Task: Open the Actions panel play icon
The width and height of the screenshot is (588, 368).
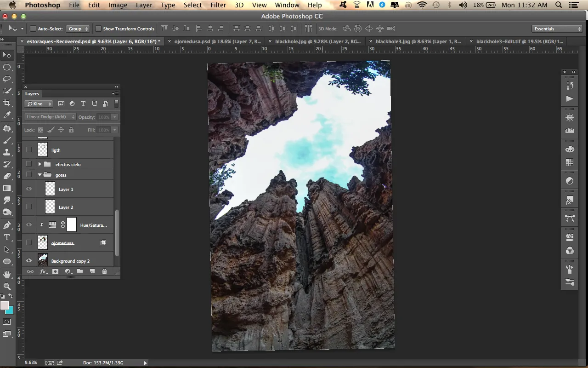Action: 570,98
